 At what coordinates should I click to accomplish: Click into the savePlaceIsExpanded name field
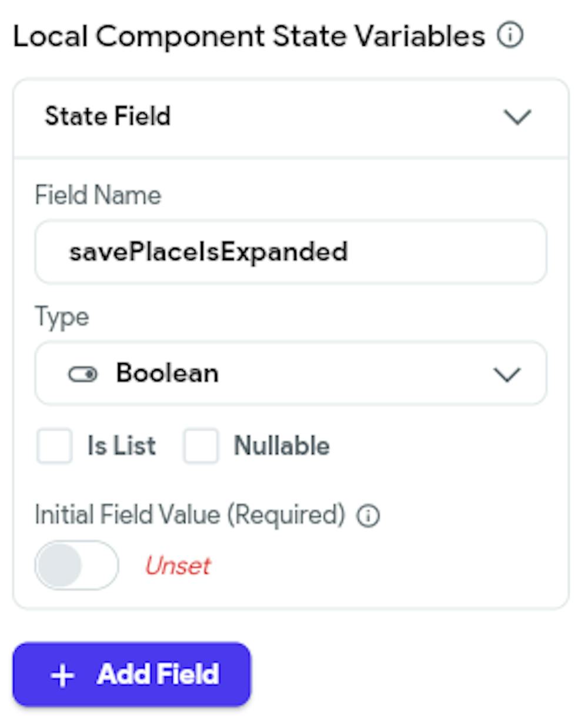tap(291, 252)
